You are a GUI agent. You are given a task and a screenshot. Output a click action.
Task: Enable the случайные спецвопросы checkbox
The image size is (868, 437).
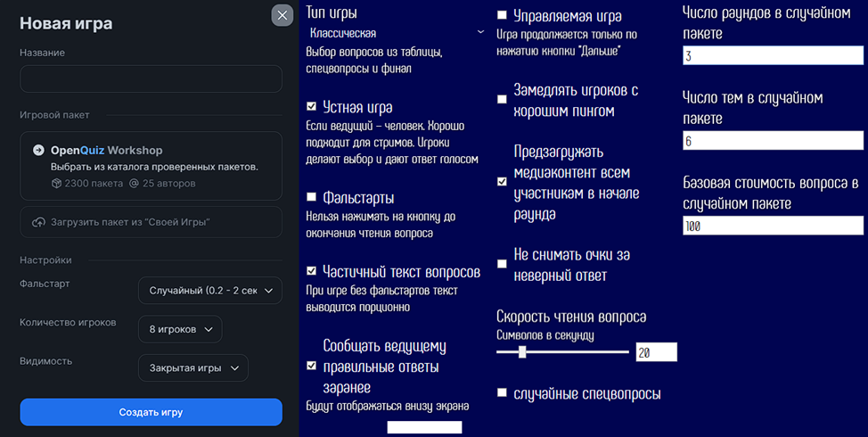point(503,392)
